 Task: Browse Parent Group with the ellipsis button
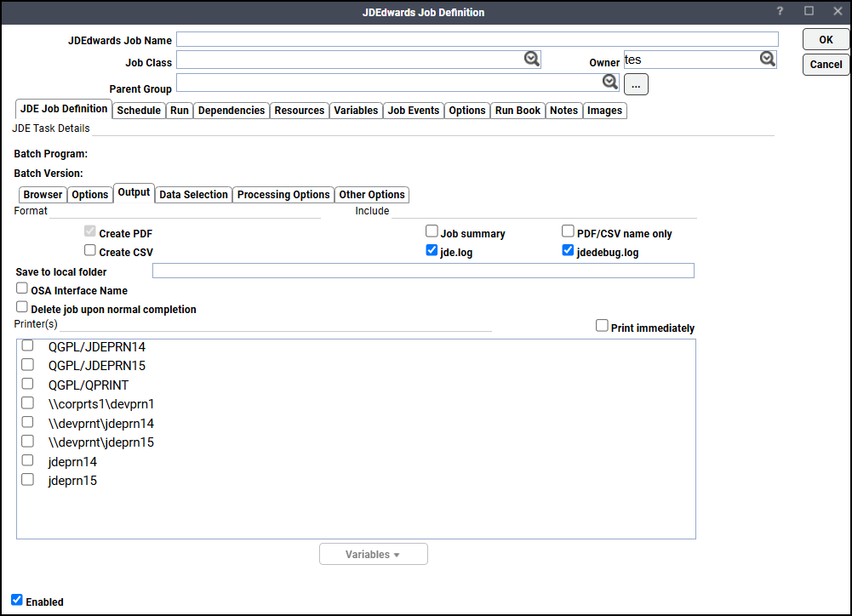636,84
